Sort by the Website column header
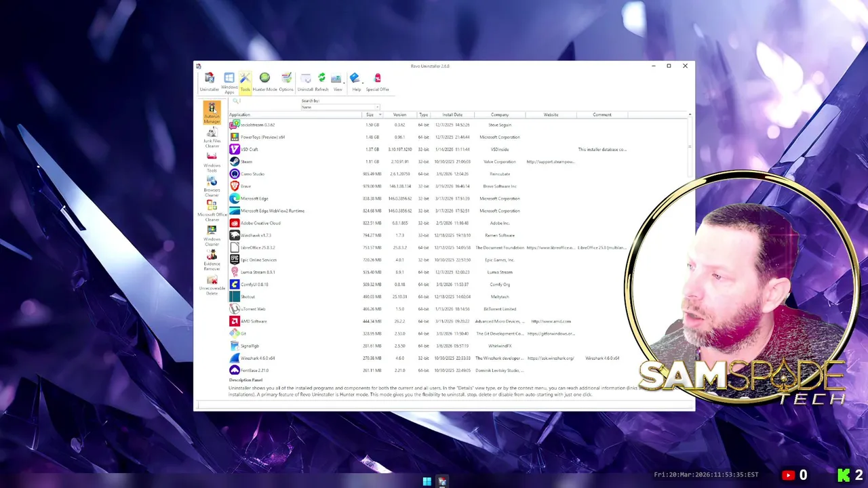The height and width of the screenshot is (488, 868). click(x=551, y=115)
